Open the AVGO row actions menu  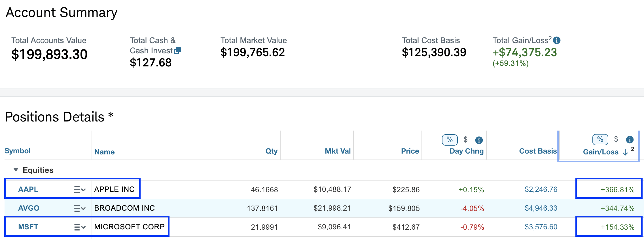(x=80, y=208)
